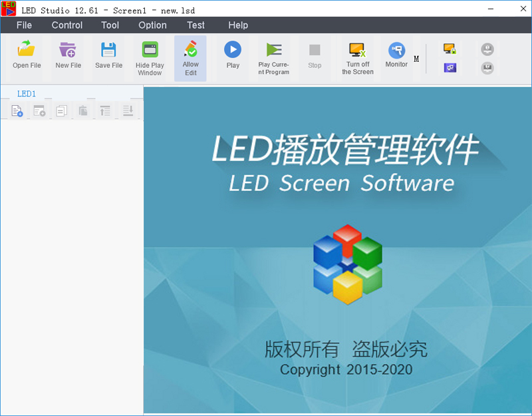Click the top gray circular screen icon
The height and width of the screenshot is (416, 532).
(487, 49)
